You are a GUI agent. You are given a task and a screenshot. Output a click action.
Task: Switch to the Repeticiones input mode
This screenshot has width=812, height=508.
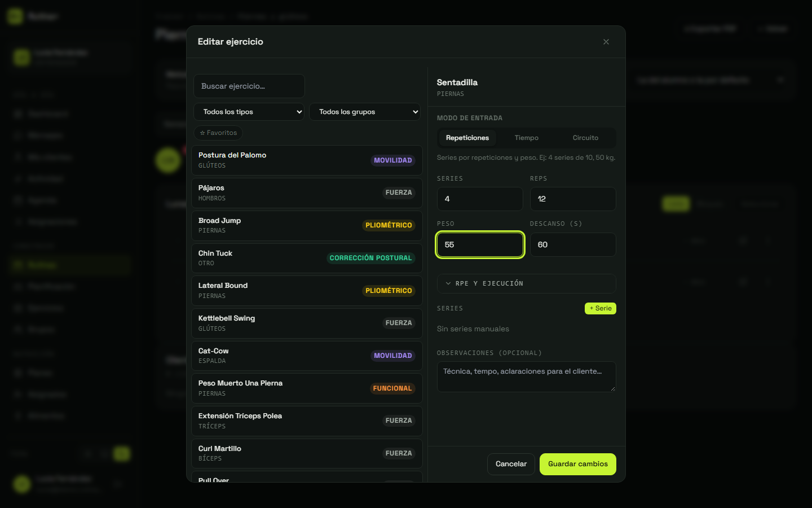[x=467, y=138]
